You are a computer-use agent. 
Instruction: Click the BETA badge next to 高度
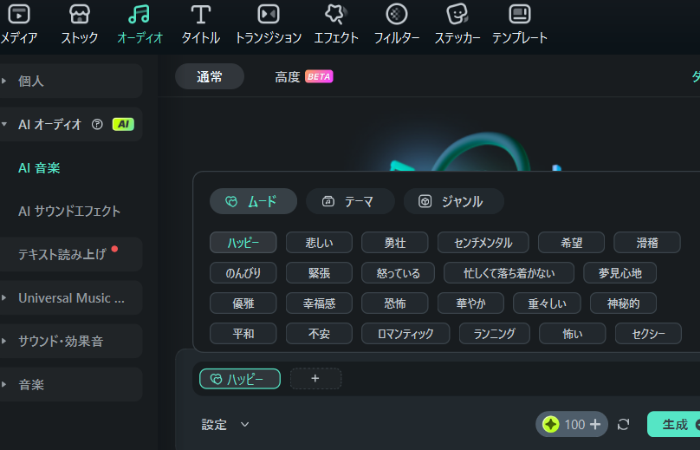coord(319,77)
